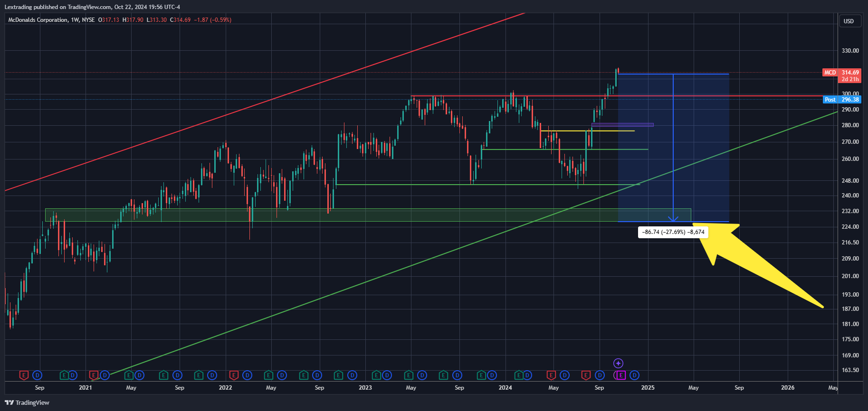Select the -86.74 (-27.69%) measurement label

tap(673, 232)
